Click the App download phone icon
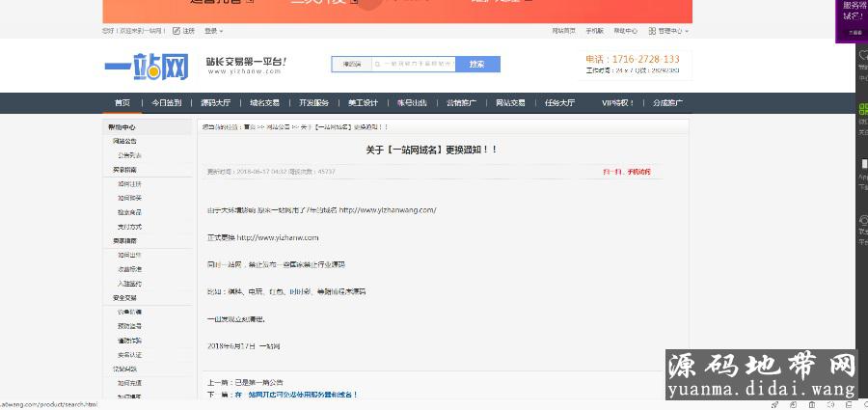Screen dimensions: 868x410 [864, 165]
